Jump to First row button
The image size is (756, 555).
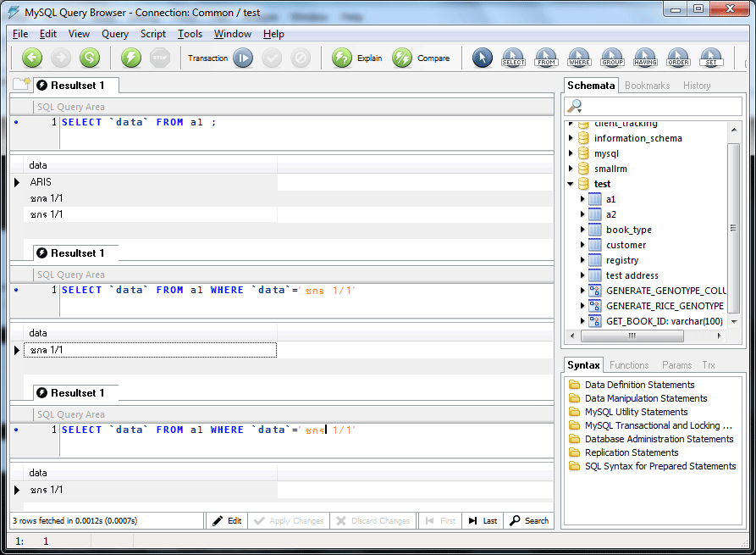pos(440,521)
